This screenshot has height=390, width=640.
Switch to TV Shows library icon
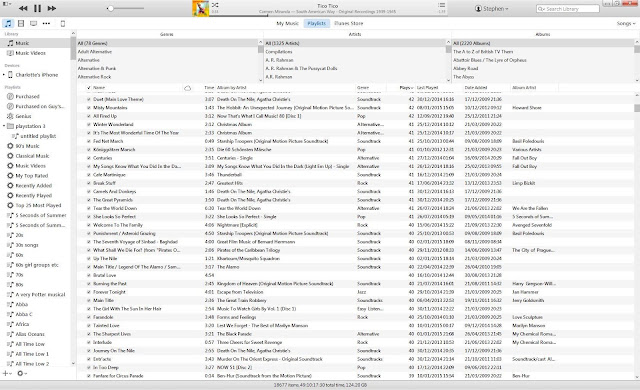tap(33, 24)
